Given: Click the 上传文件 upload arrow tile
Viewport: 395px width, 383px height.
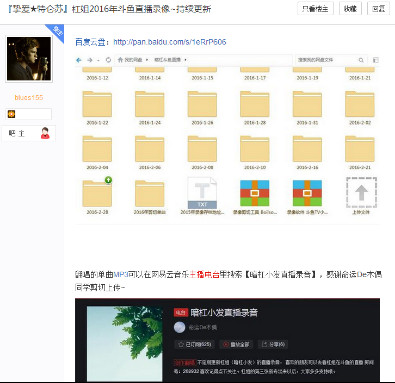Looking at the screenshot, I should (361, 193).
